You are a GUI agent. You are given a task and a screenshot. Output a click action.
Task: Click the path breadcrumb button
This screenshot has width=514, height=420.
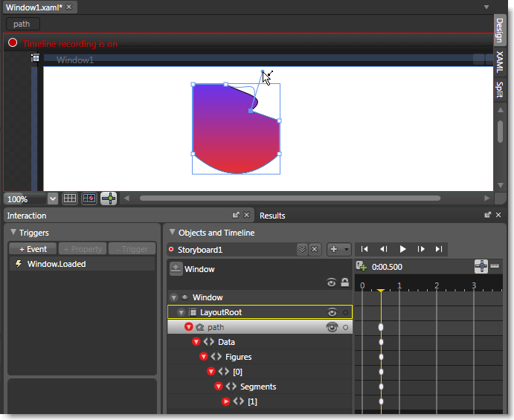coord(23,24)
